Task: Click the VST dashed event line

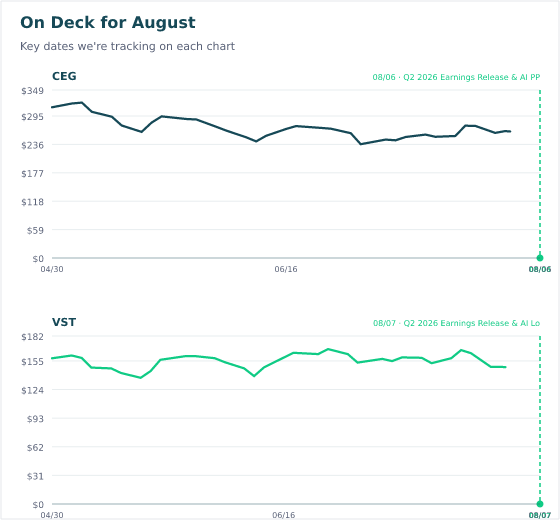Action: coord(540,419)
